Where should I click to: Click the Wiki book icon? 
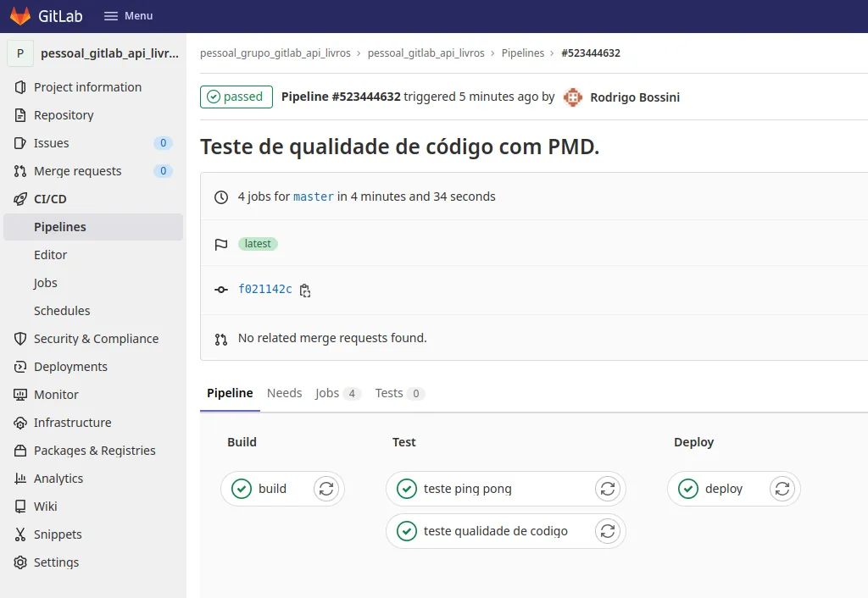(20, 507)
